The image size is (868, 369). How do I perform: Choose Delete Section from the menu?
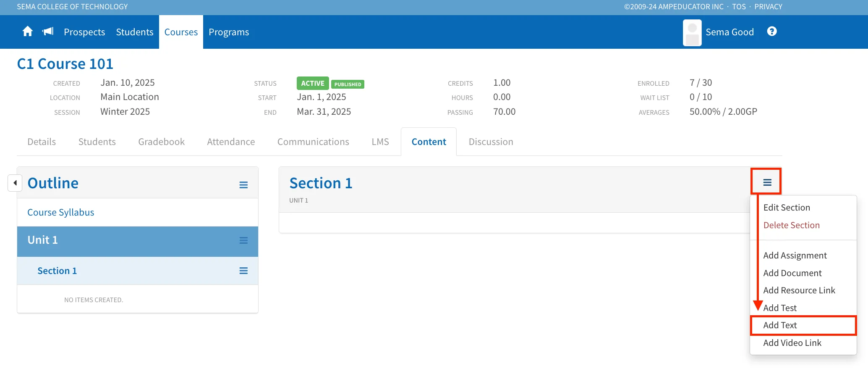coord(791,225)
